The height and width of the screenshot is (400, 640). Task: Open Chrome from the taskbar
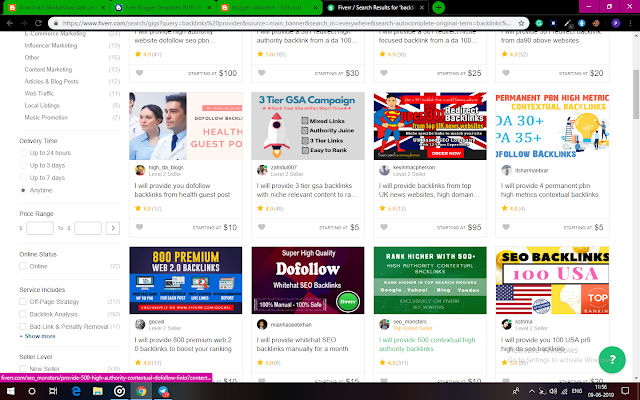141,391
